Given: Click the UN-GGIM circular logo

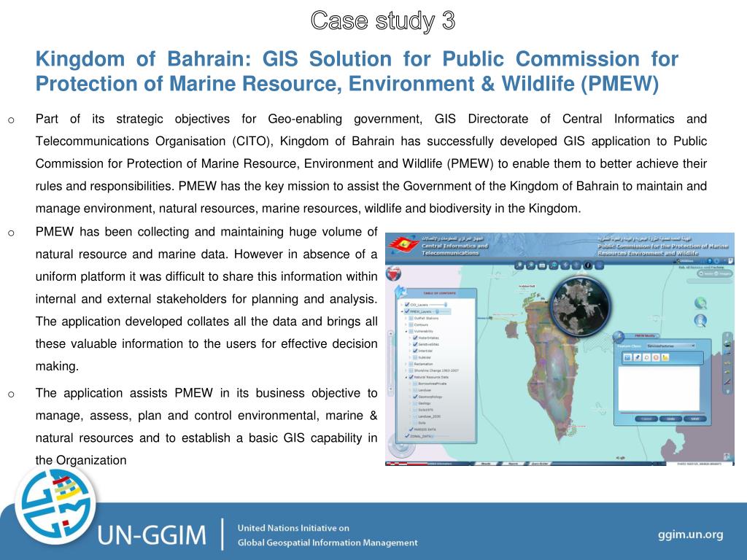Looking at the screenshot, I should click(x=55, y=505).
